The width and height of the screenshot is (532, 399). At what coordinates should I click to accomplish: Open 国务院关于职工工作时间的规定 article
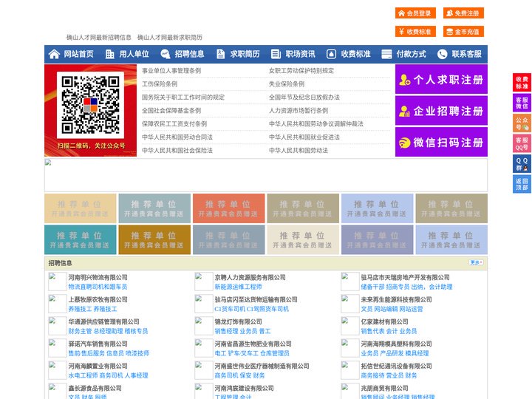(x=183, y=97)
